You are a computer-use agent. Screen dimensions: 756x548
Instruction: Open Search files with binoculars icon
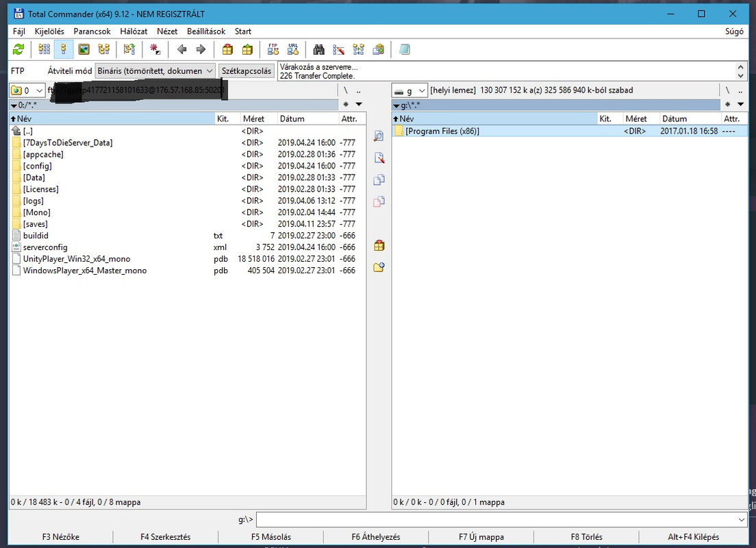pos(318,49)
